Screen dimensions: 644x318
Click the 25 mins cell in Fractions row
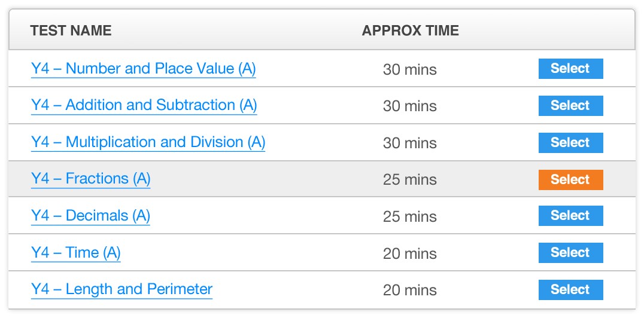click(x=410, y=180)
